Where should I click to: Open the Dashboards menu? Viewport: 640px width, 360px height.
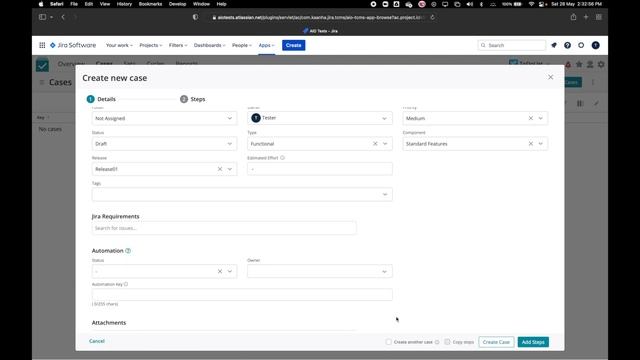tap(209, 45)
